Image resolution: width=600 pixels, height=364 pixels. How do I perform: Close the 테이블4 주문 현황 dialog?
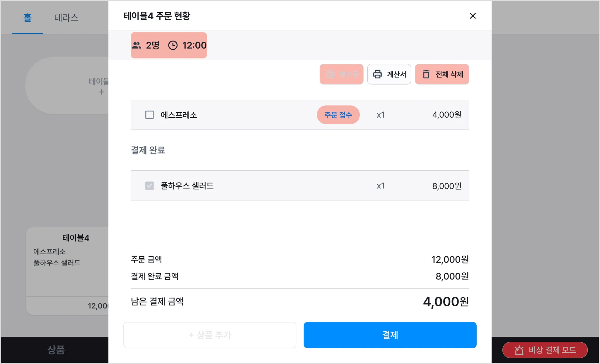(x=473, y=16)
